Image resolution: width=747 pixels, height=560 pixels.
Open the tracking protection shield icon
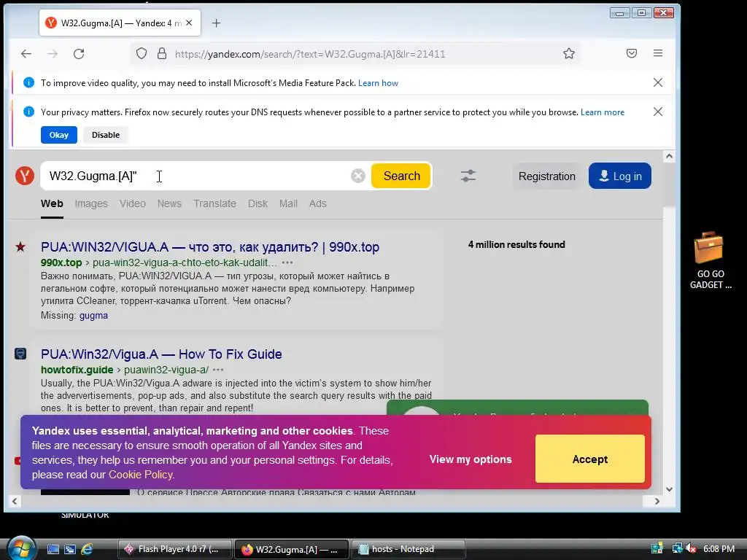pyautogui.click(x=142, y=53)
